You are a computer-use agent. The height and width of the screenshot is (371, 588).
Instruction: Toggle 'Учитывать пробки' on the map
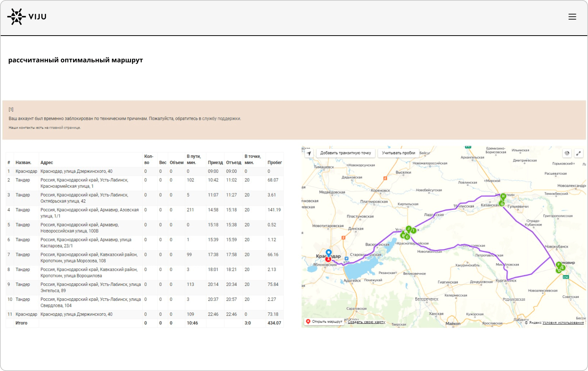tap(398, 153)
